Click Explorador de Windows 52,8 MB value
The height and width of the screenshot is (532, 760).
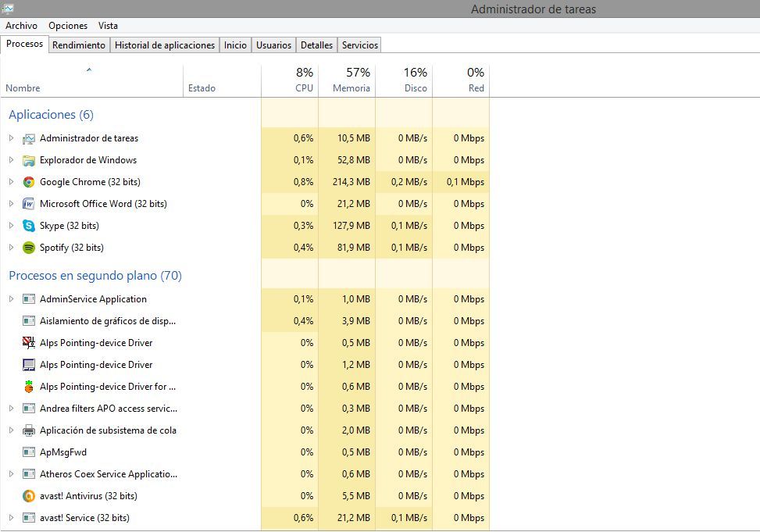354,160
